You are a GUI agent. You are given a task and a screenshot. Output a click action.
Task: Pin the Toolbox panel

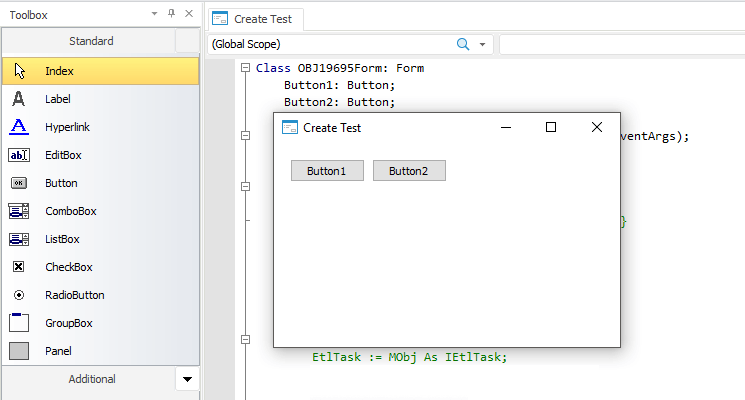click(x=171, y=14)
